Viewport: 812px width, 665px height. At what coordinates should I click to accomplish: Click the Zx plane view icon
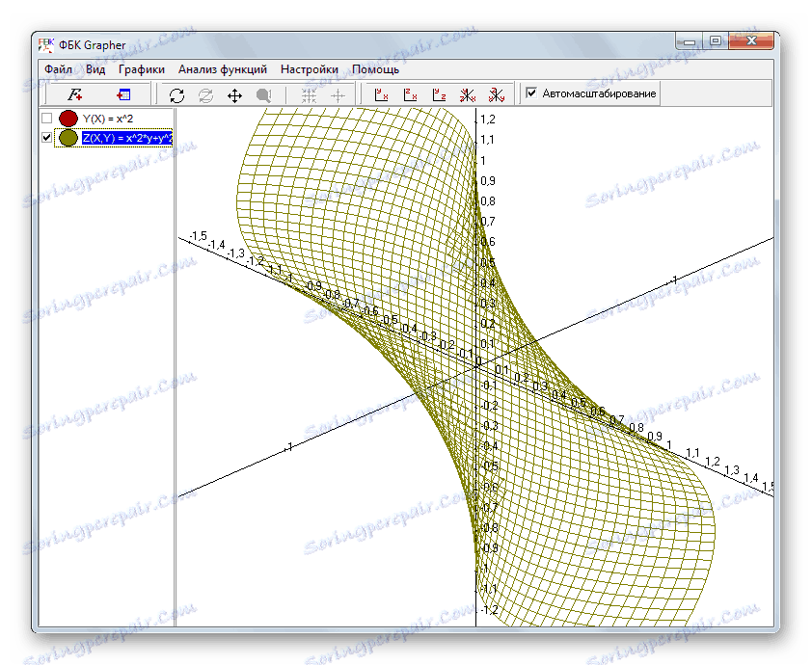point(409,94)
